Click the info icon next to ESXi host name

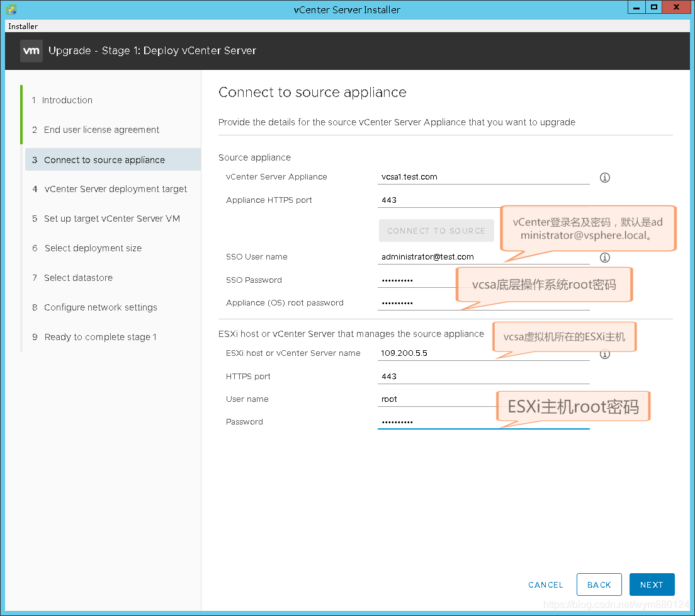click(x=605, y=354)
